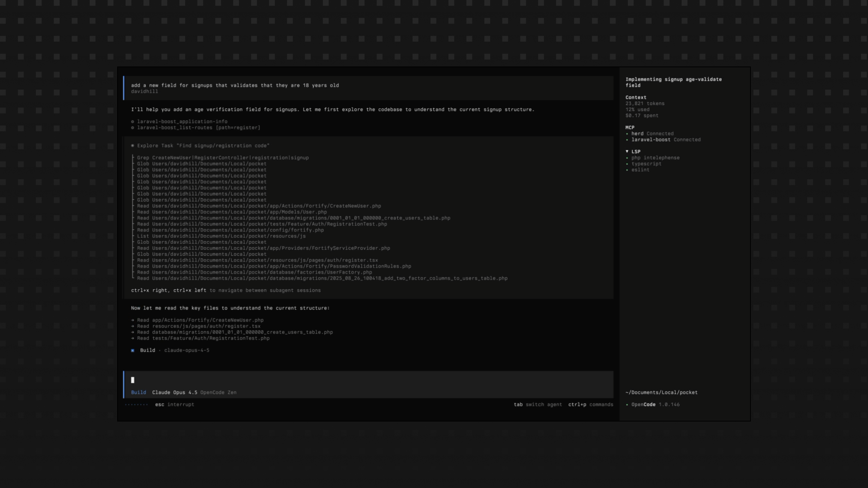868x488 pixels.
Task: Click the ctrl+p commands hint
Action: 591,404
